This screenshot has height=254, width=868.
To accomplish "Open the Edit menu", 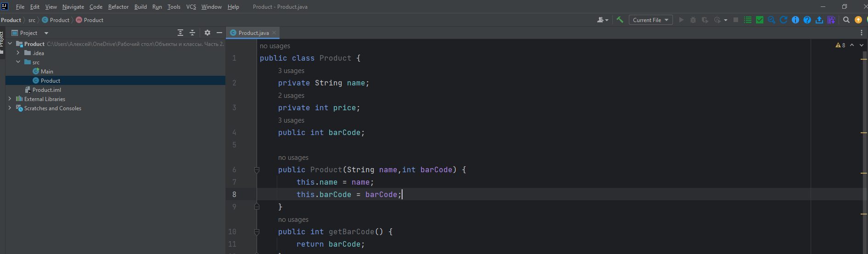I will click(35, 7).
